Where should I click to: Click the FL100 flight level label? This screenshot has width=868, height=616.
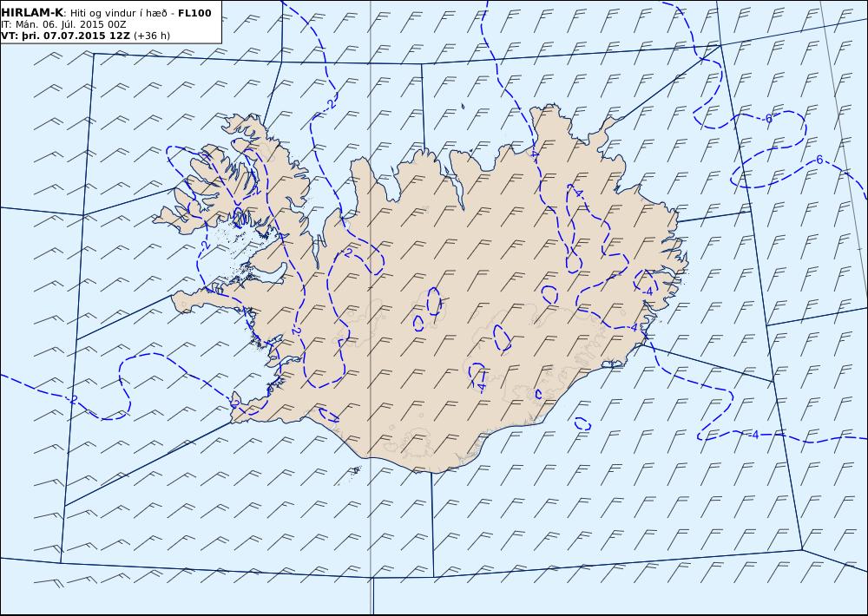[194, 13]
